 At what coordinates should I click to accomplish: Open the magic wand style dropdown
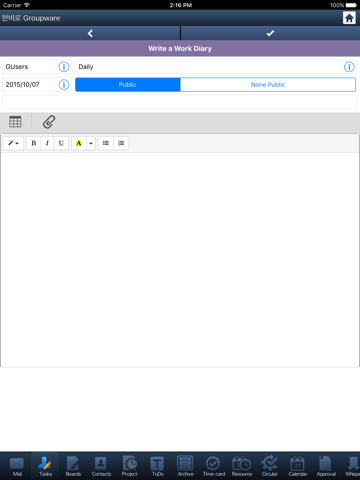pos(13,143)
